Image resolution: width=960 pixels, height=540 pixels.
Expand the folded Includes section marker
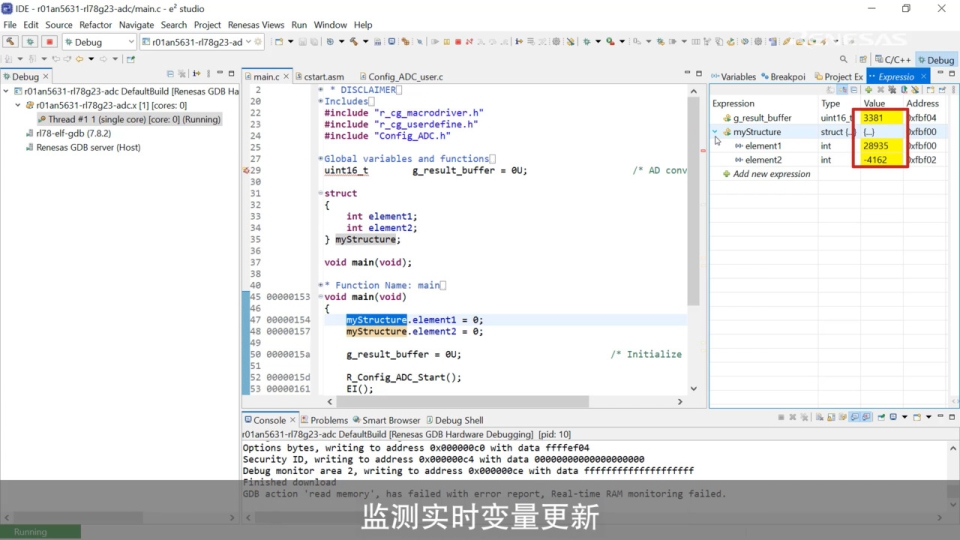tap(320, 102)
